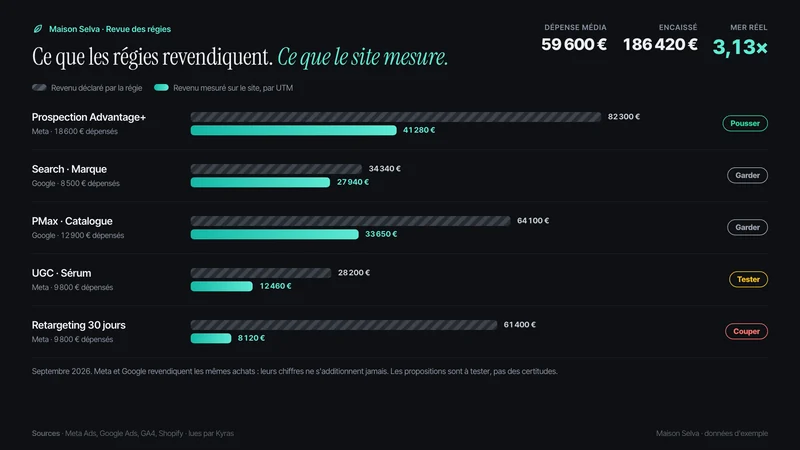This screenshot has height=450, width=800.
Task: Click the teal measured-revenue legend swatch
Action: click(x=161, y=88)
